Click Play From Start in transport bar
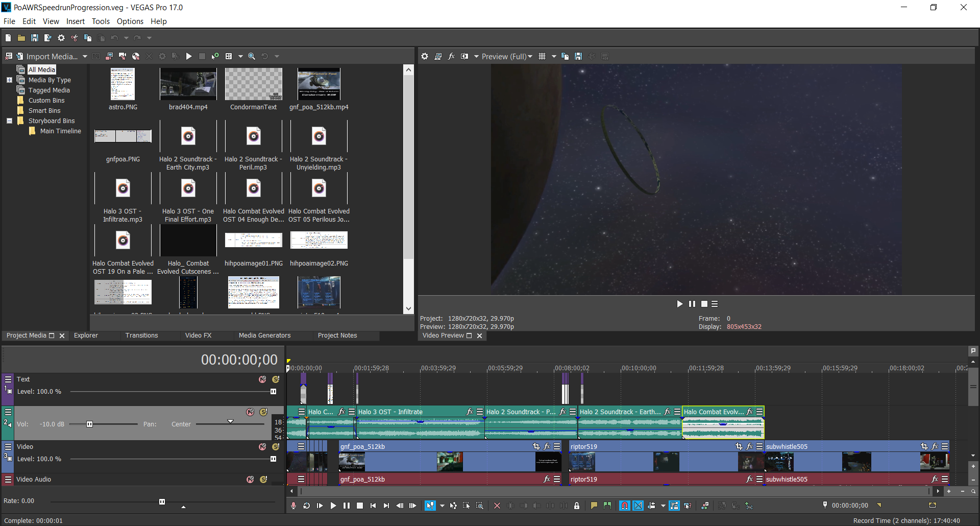This screenshot has height=526, width=980. pyautogui.click(x=320, y=506)
